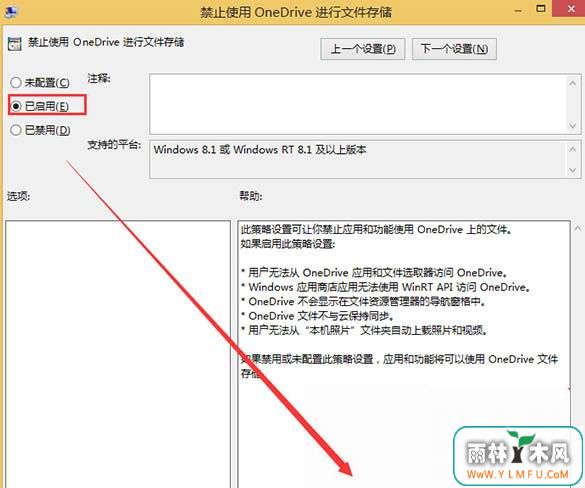Screen dimensions: 585x488
Task: Click comment box scroll up arrow
Action: 573,83
